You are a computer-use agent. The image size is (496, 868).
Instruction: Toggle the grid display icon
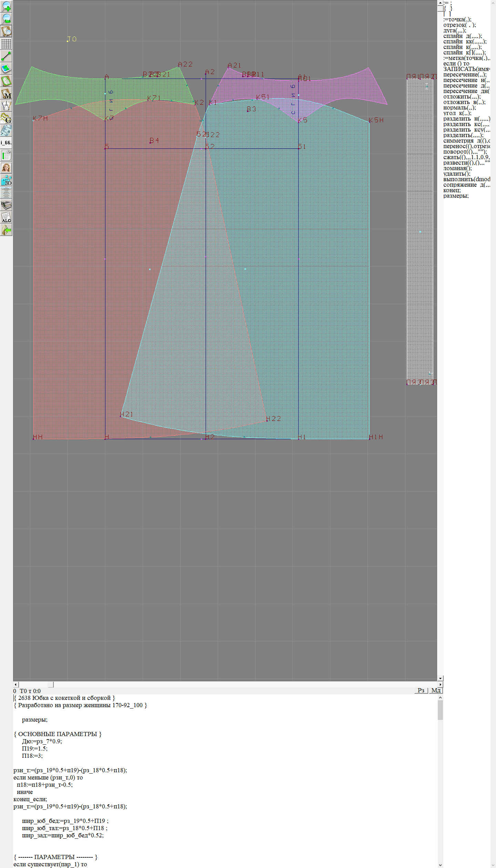(6, 44)
